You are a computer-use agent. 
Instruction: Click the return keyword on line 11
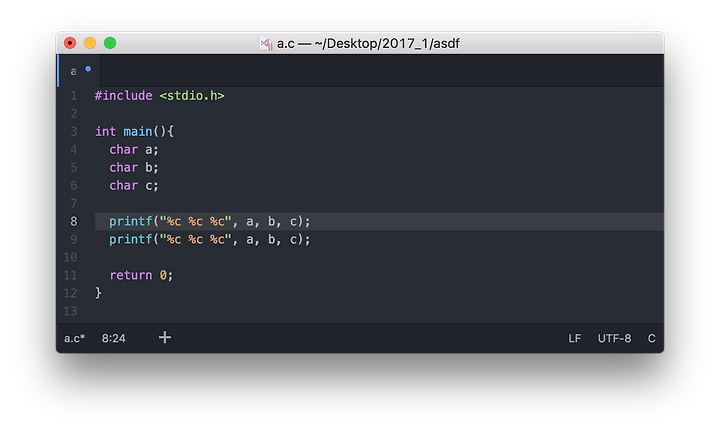click(130, 275)
